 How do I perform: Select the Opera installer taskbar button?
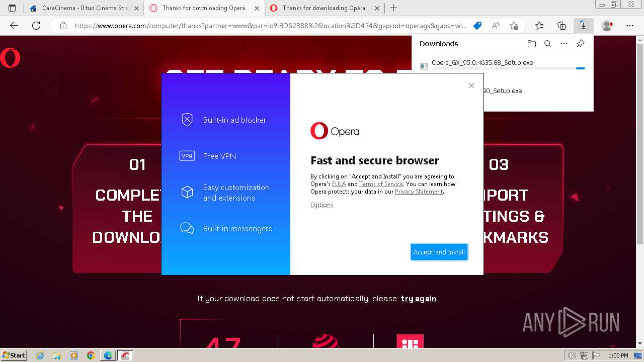click(x=125, y=355)
